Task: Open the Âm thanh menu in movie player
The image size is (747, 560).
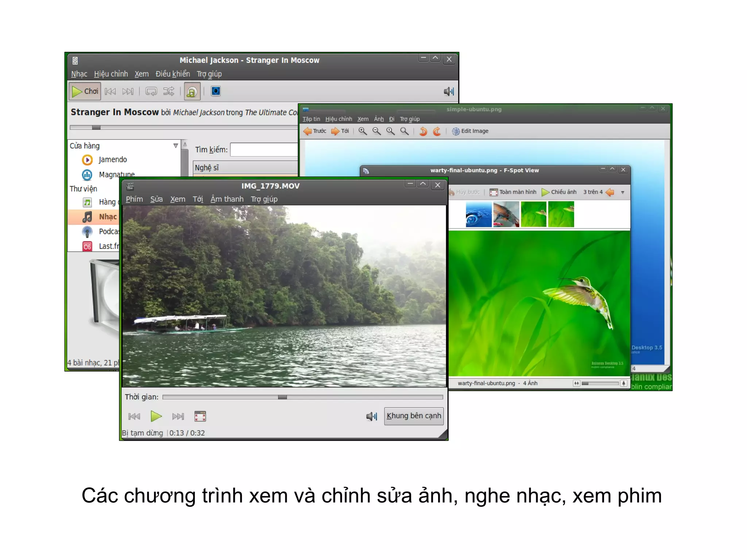Action: [227, 199]
